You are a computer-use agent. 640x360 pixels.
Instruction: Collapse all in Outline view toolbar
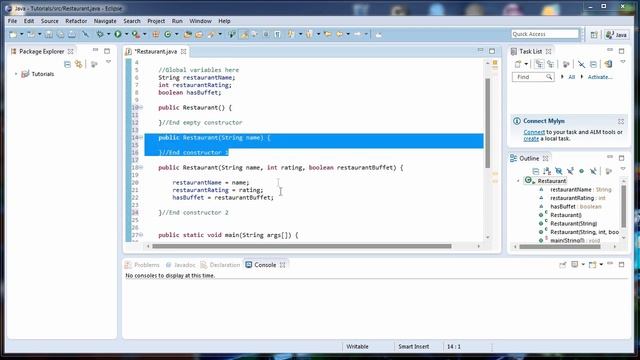pyautogui.click(x=536, y=171)
